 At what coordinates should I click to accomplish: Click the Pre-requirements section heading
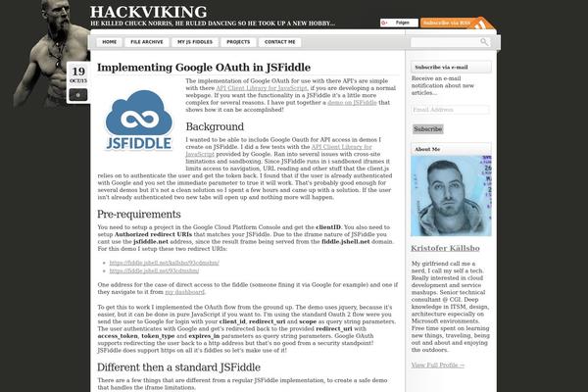coord(139,215)
